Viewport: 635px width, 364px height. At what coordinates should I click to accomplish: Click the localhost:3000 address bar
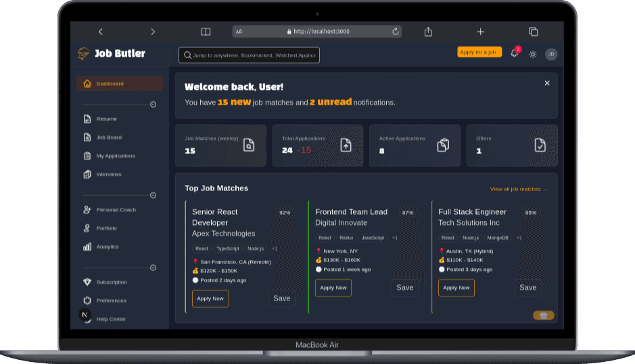coord(317,32)
